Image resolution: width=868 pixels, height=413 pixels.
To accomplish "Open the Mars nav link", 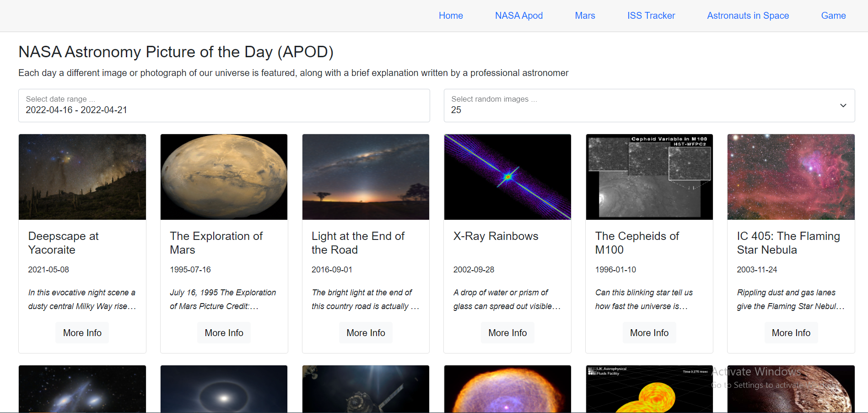I will (585, 16).
